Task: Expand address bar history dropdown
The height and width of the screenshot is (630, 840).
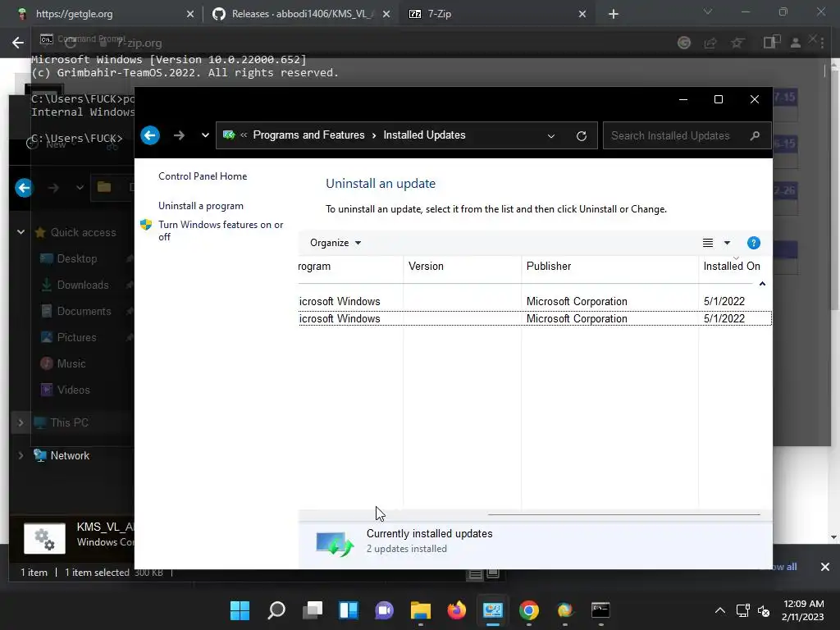Action: 550,136
